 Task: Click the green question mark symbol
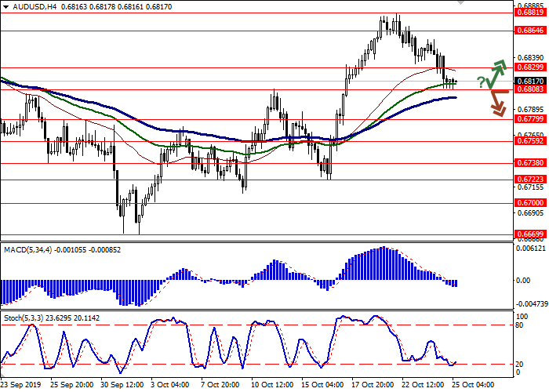480,82
